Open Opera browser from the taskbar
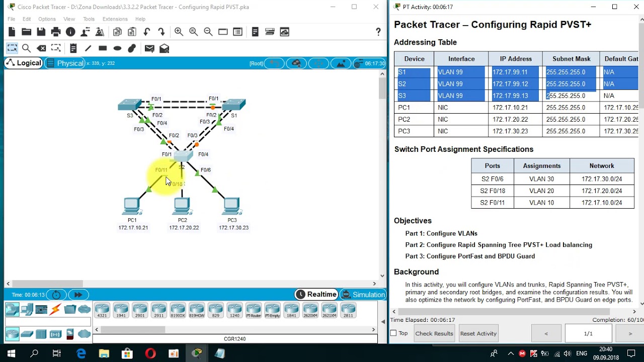This screenshot has width=644, height=362. [150, 353]
